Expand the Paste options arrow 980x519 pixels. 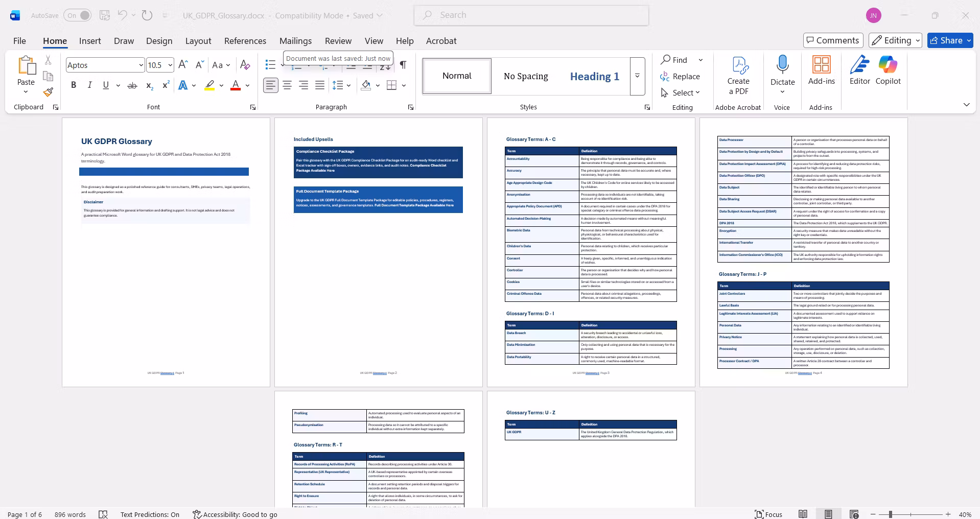[26, 92]
